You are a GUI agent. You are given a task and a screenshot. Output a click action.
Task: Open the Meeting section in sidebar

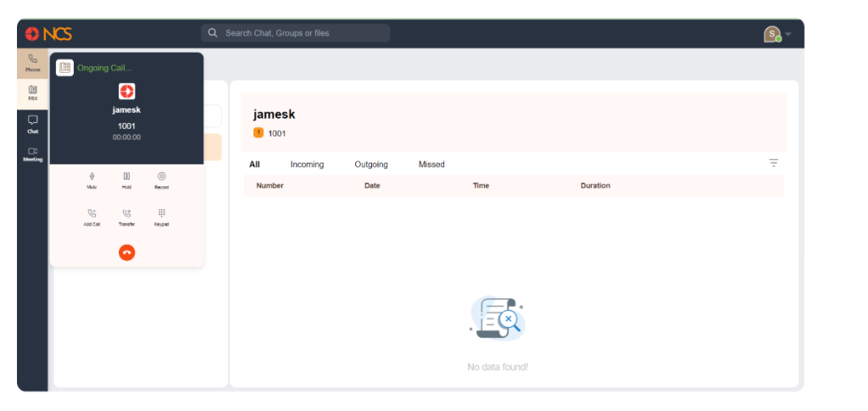[x=33, y=154]
